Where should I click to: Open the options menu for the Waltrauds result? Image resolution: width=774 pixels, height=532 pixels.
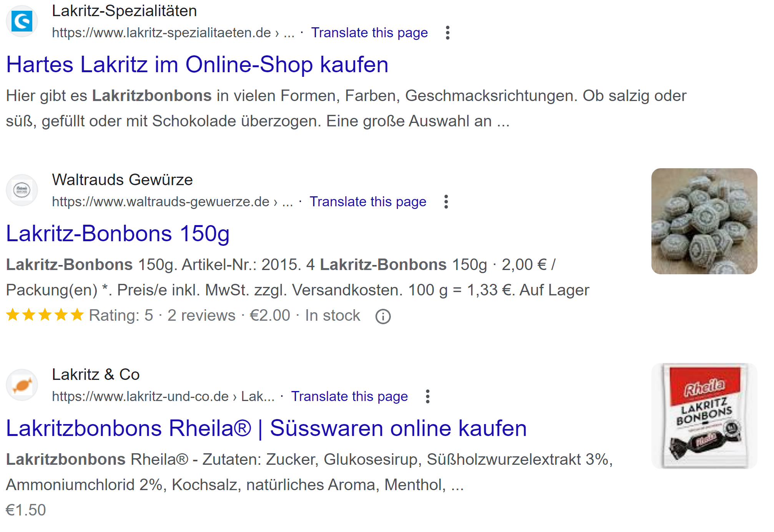click(446, 202)
